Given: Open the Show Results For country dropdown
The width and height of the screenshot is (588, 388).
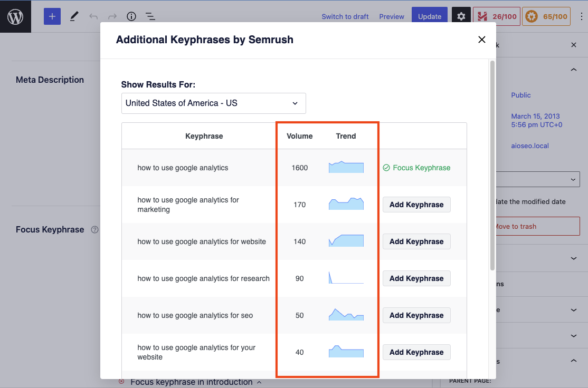Looking at the screenshot, I should pos(213,103).
